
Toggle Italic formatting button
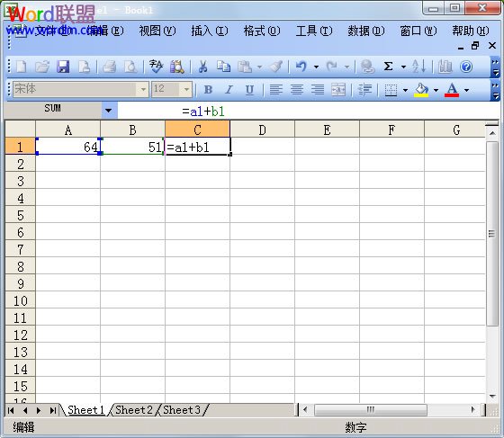pos(229,90)
